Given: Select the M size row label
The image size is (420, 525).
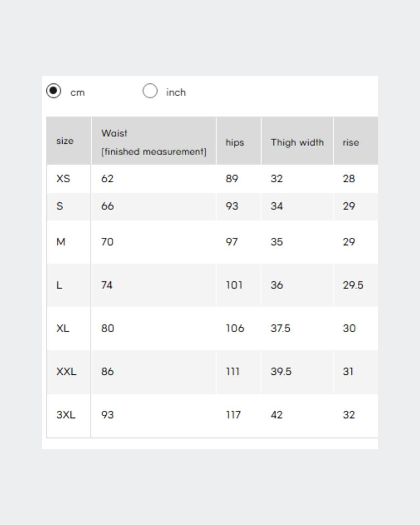Looking at the screenshot, I should [61, 242].
